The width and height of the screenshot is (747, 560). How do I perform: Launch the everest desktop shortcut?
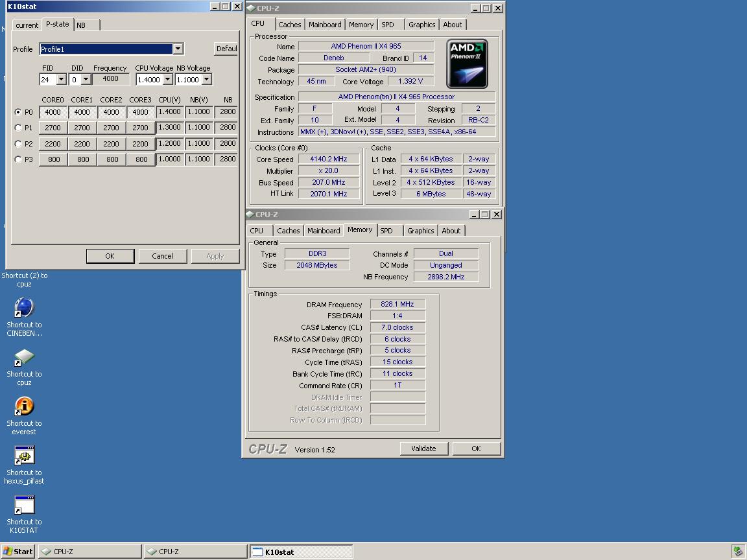click(24, 406)
